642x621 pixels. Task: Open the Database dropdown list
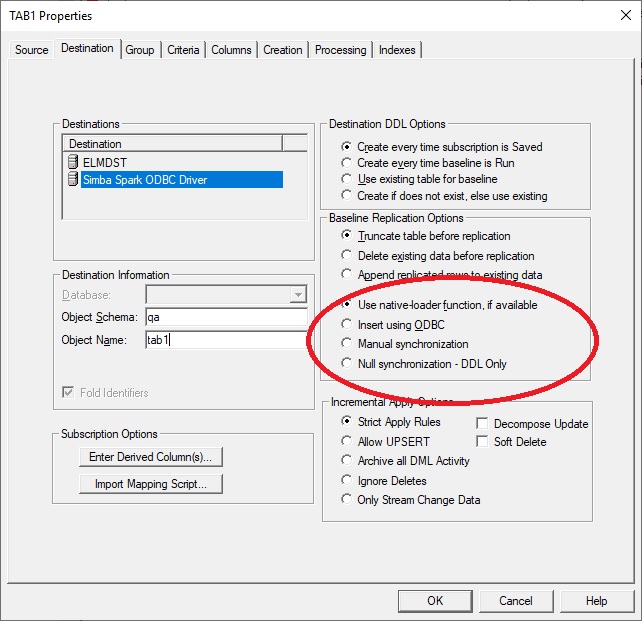click(x=297, y=295)
